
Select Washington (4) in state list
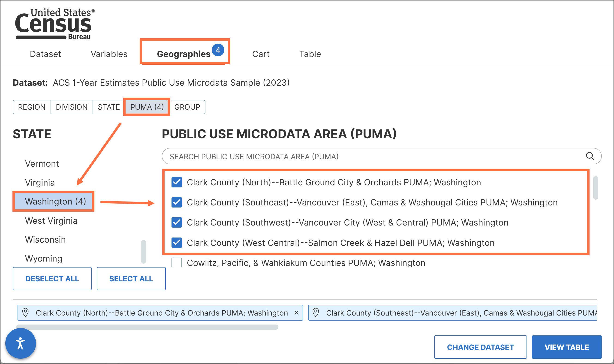[x=55, y=201]
